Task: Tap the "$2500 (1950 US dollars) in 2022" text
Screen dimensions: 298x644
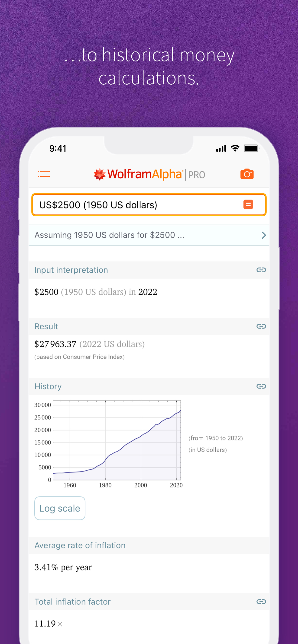Action: (x=96, y=292)
